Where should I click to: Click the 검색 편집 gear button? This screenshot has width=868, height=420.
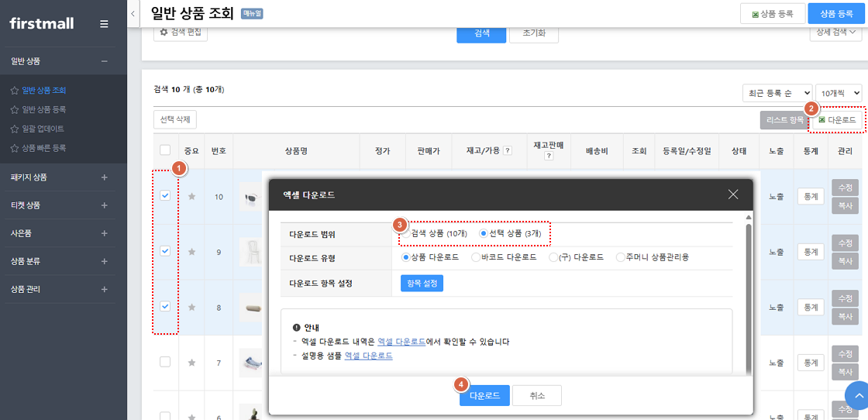[x=181, y=32]
